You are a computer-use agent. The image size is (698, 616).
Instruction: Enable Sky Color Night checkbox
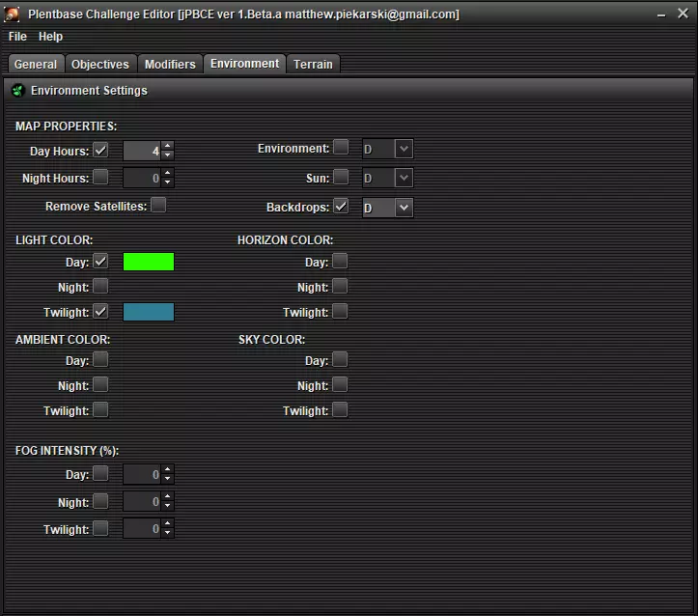(340, 384)
